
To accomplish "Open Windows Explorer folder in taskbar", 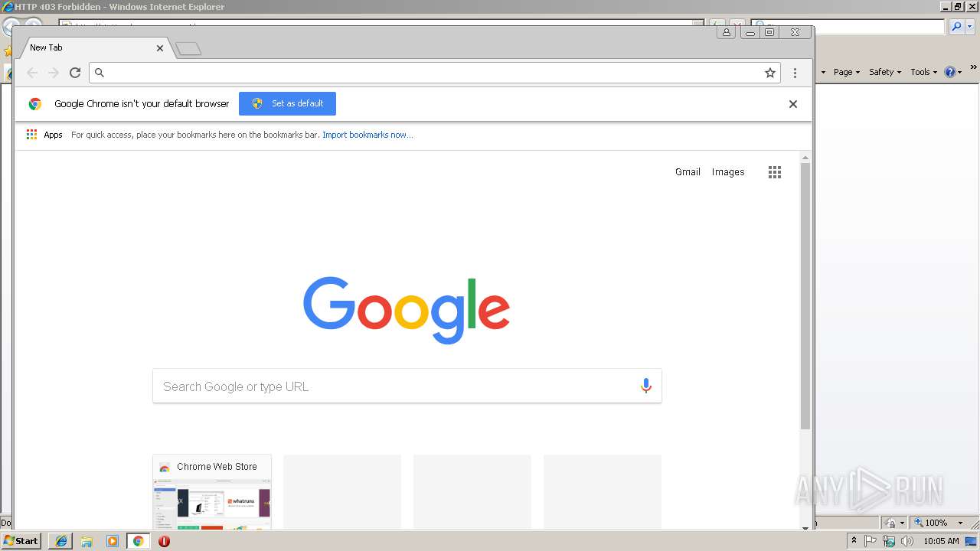I will tap(87, 541).
